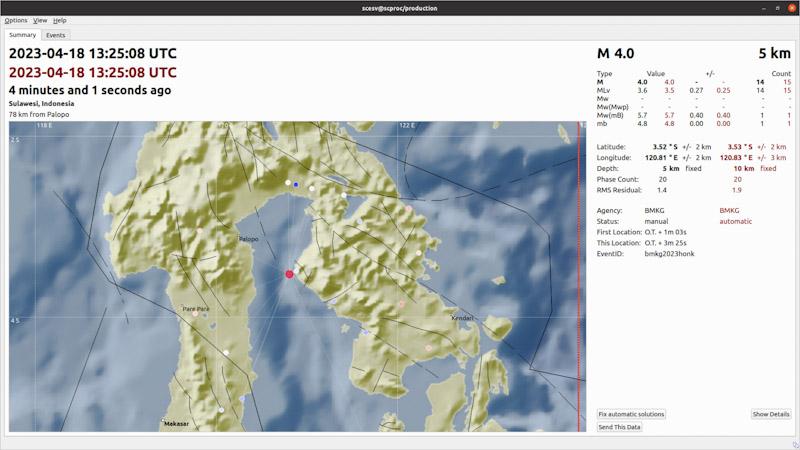Select the Summary tab

pyautogui.click(x=22, y=35)
